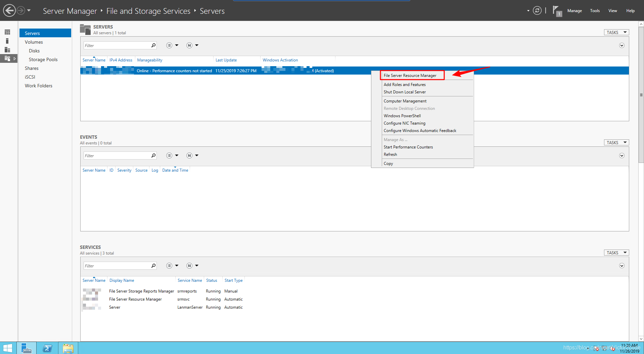Expand File and Storage Services sidebar arrow
644x354 pixels.
tap(15, 58)
